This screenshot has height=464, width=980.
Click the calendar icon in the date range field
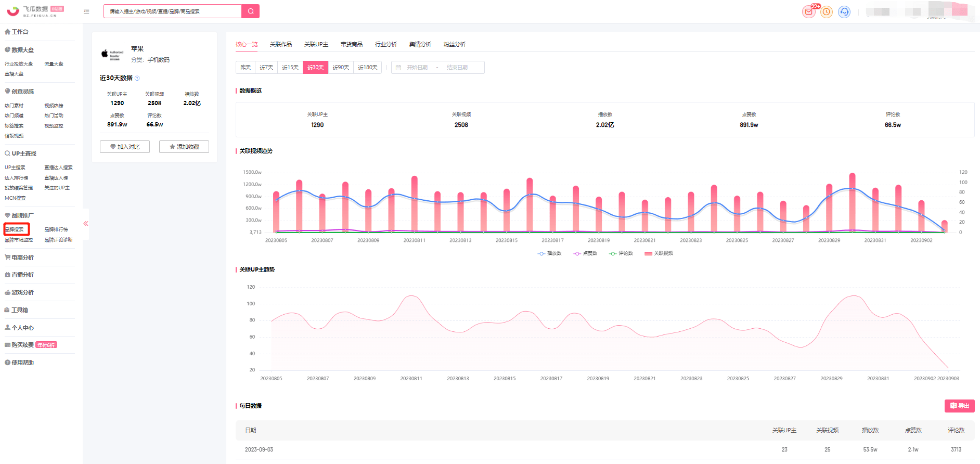click(x=398, y=68)
